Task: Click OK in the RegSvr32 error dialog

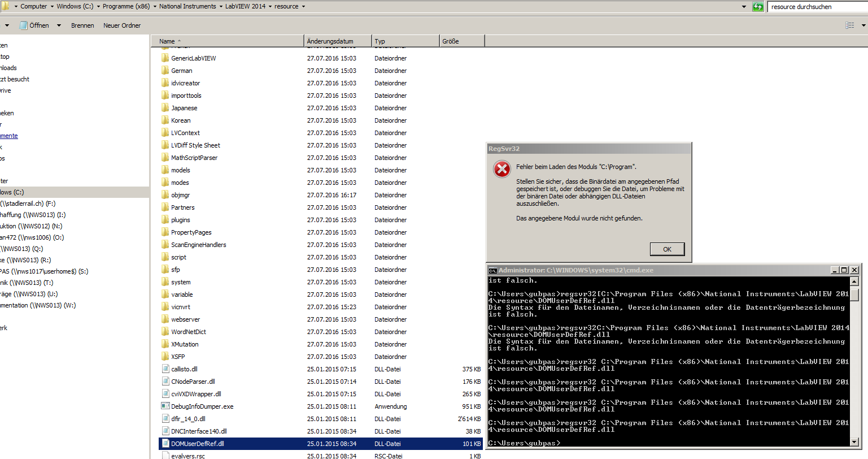Action: pos(667,249)
